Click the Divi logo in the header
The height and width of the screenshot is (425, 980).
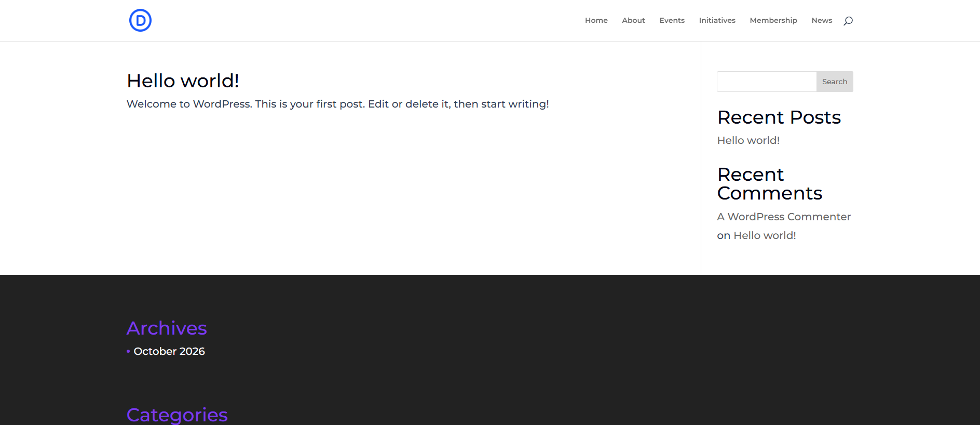click(140, 20)
